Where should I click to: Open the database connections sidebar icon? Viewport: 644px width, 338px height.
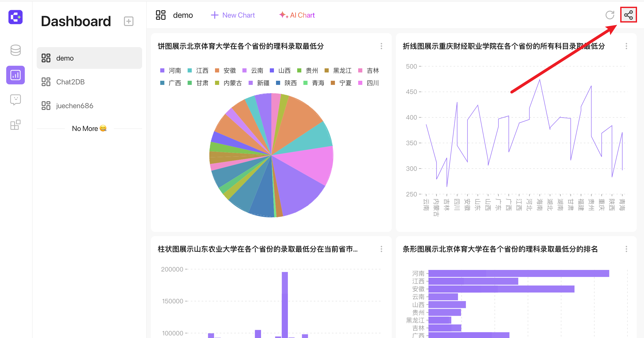tap(16, 50)
